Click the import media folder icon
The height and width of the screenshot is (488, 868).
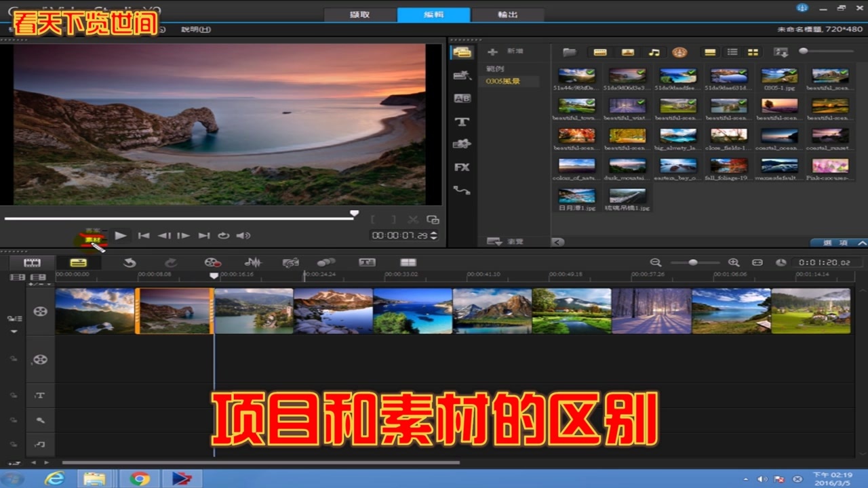click(570, 52)
